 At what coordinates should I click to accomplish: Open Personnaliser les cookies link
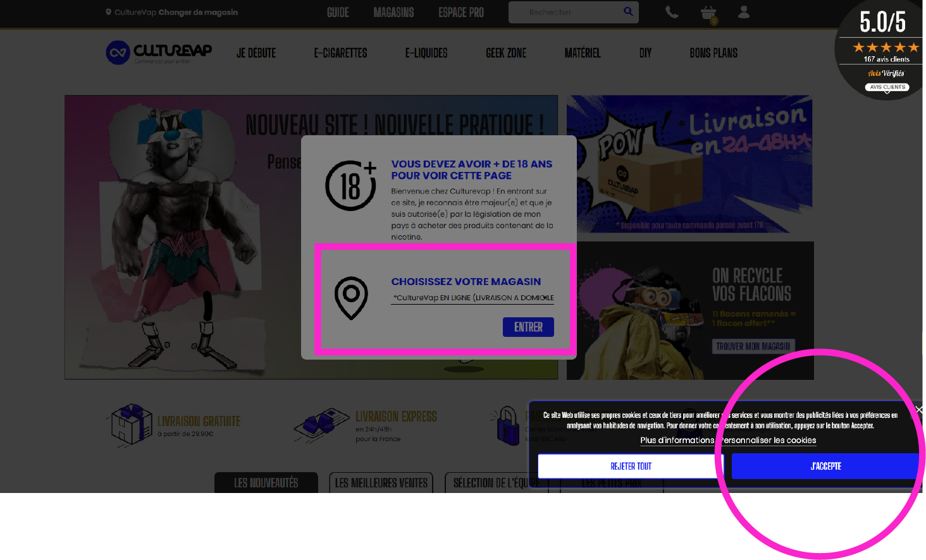768,441
